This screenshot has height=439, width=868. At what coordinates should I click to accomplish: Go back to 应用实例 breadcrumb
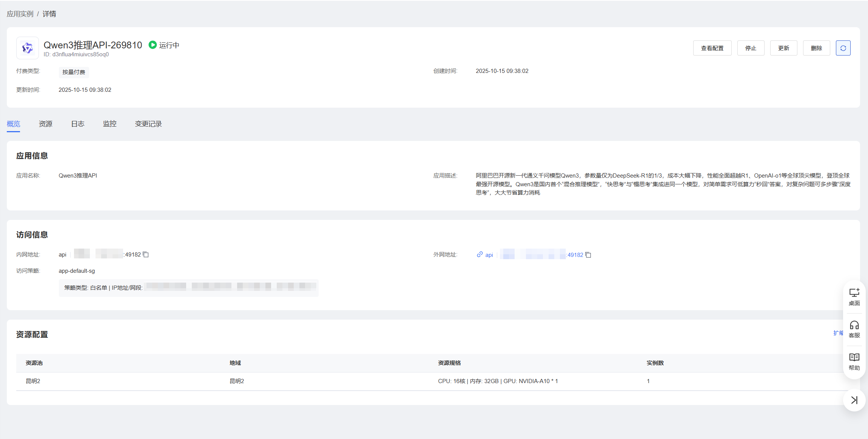pyautogui.click(x=20, y=14)
